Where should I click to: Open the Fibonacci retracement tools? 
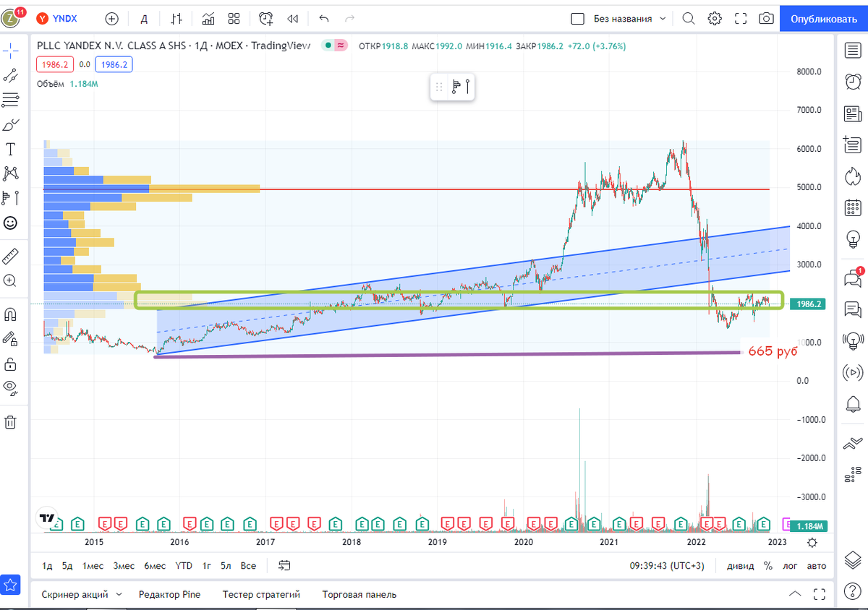tap(11, 99)
